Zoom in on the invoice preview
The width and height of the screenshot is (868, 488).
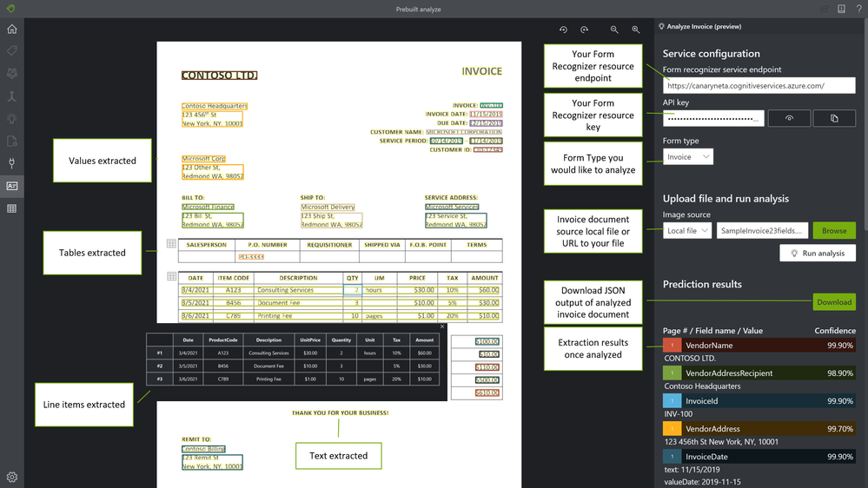635,30
